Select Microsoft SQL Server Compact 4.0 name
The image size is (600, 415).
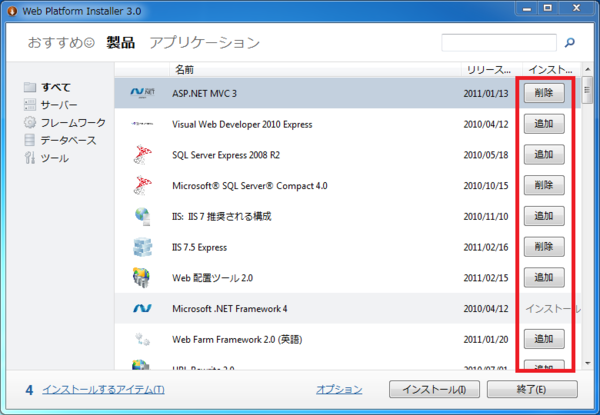(249, 186)
